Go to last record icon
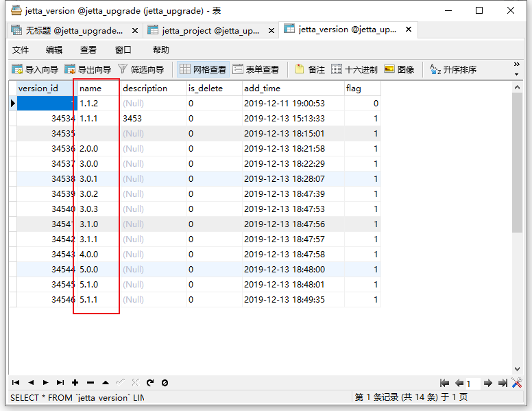This screenshot has height=411, width=532. pyautogui.click(x=60, y=383)
